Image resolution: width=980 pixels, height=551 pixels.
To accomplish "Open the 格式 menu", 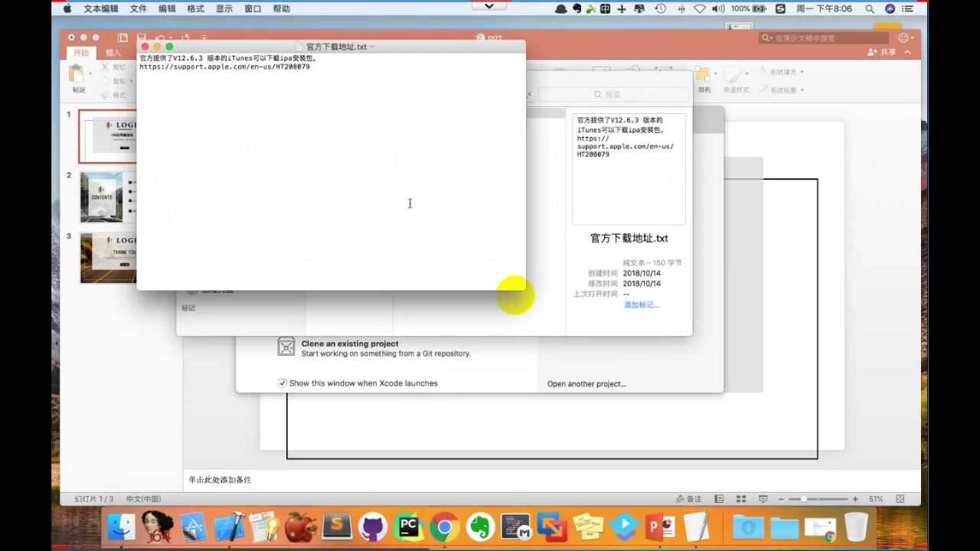I will click(196, 8).
